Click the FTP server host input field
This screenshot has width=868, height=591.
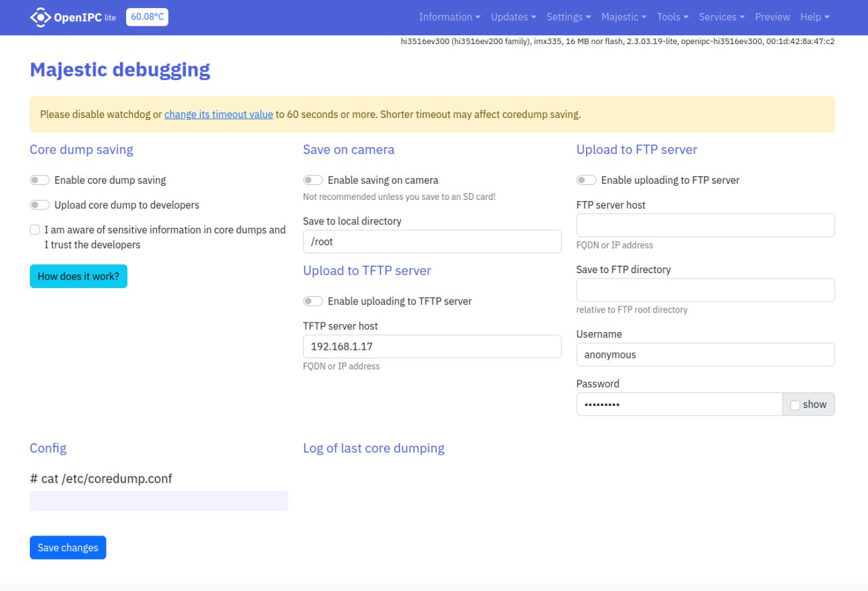coord(705,225)
